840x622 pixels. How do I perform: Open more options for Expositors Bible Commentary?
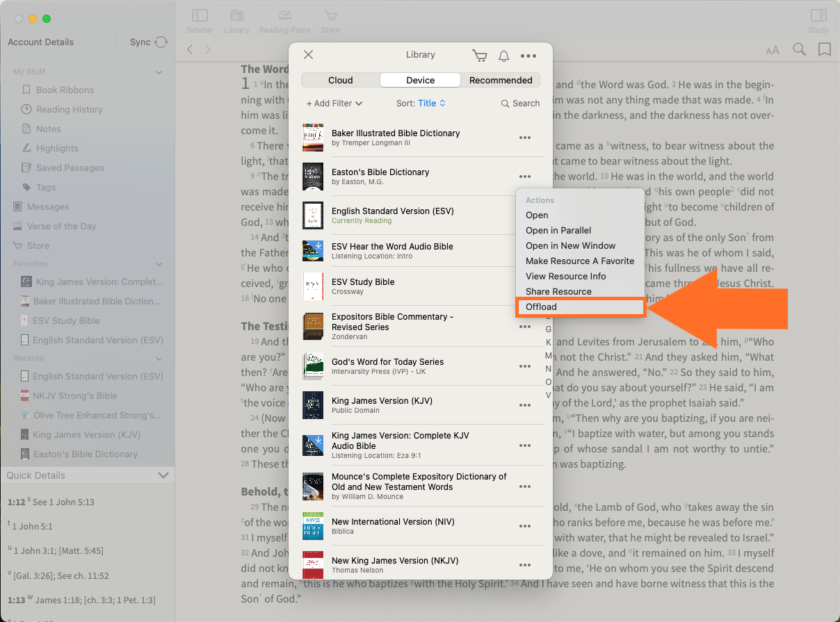[x=525, y=327]
